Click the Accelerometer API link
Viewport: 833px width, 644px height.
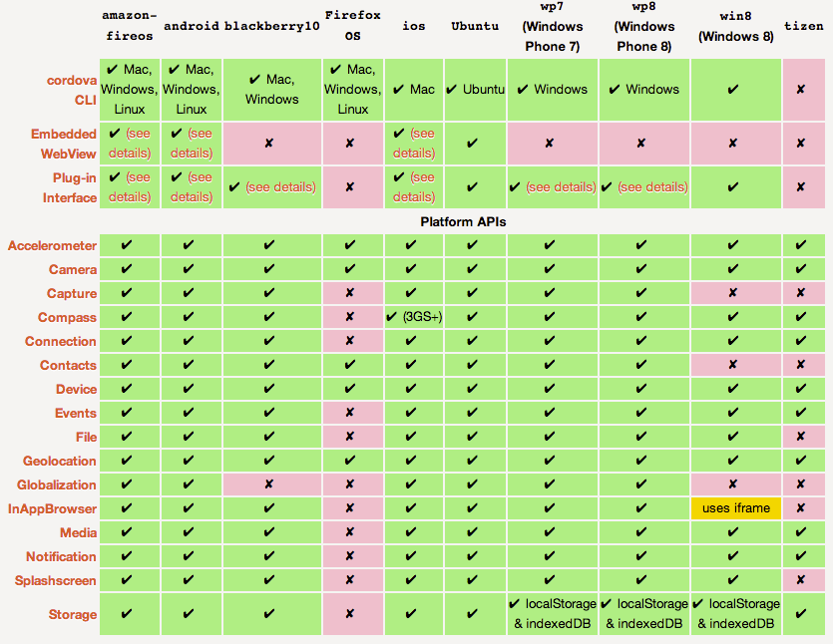coord(52,246)
